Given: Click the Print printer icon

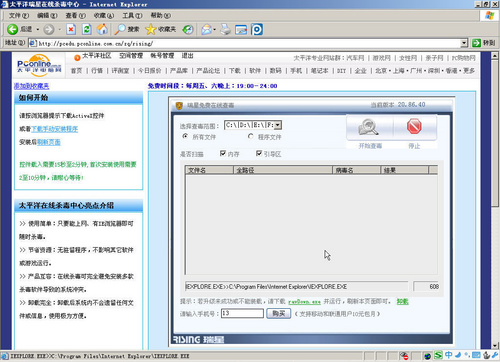Looking at the screenshot, I should tap(226, 29).
